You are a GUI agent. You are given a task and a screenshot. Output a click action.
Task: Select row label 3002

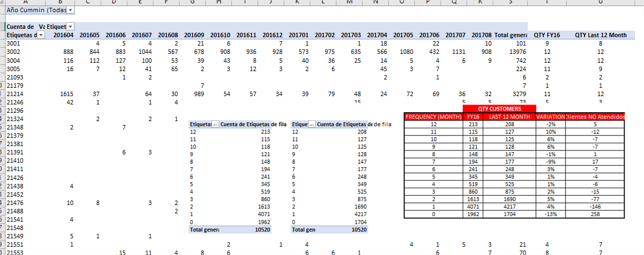pyautogui.click(x=13, y=52)
